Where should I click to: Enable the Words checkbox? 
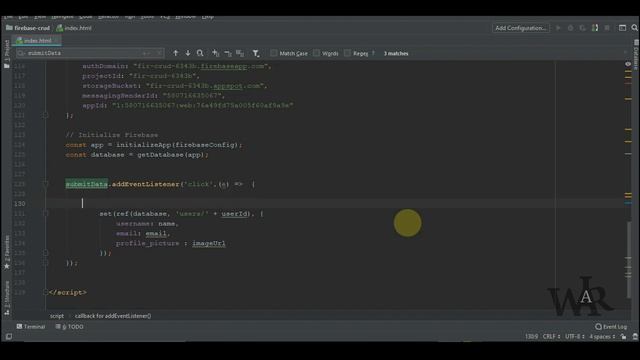click(x=316, y=53)
